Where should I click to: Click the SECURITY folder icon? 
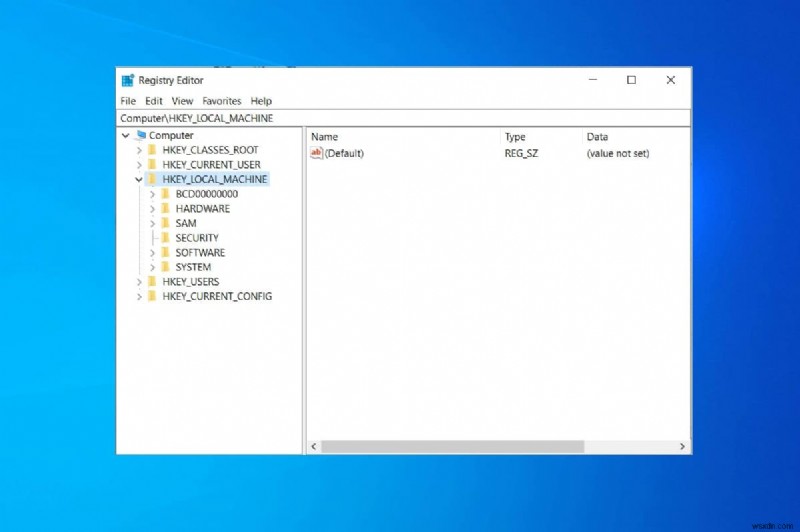coord(165,238)
